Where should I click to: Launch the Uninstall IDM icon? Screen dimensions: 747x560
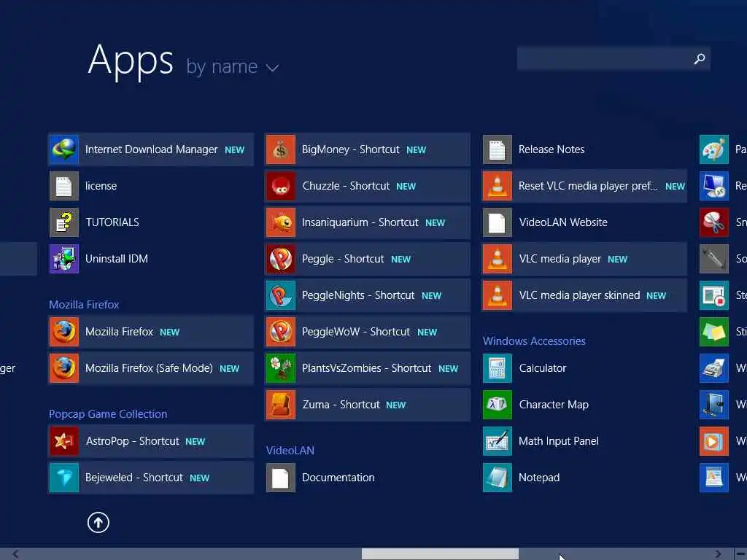point(64,259)
